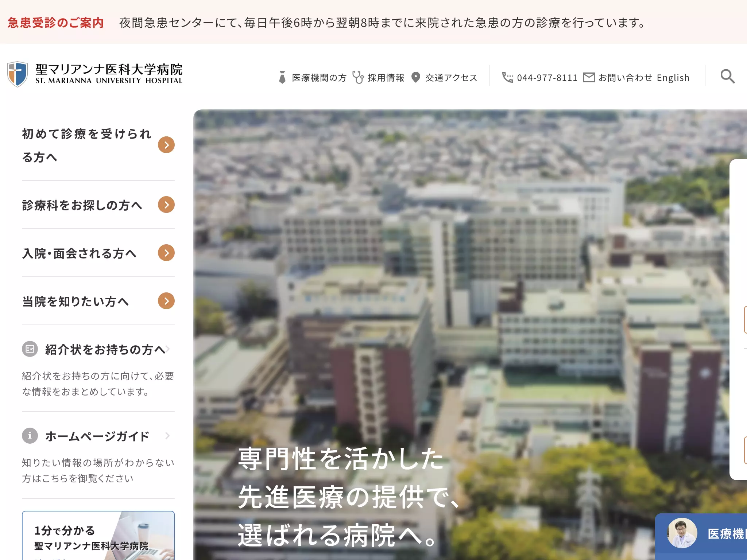Click phone number 044-977-8111
Screen dimensions: 747x560
[x=547, y=78]
